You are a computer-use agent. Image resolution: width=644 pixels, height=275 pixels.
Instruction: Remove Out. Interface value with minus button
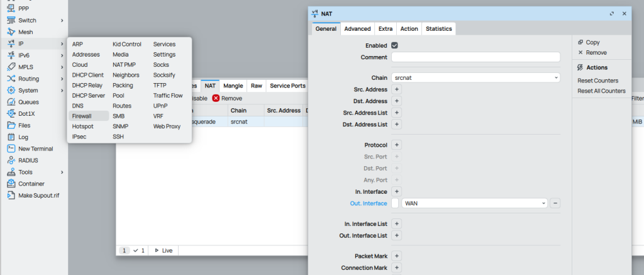point(555,203)
